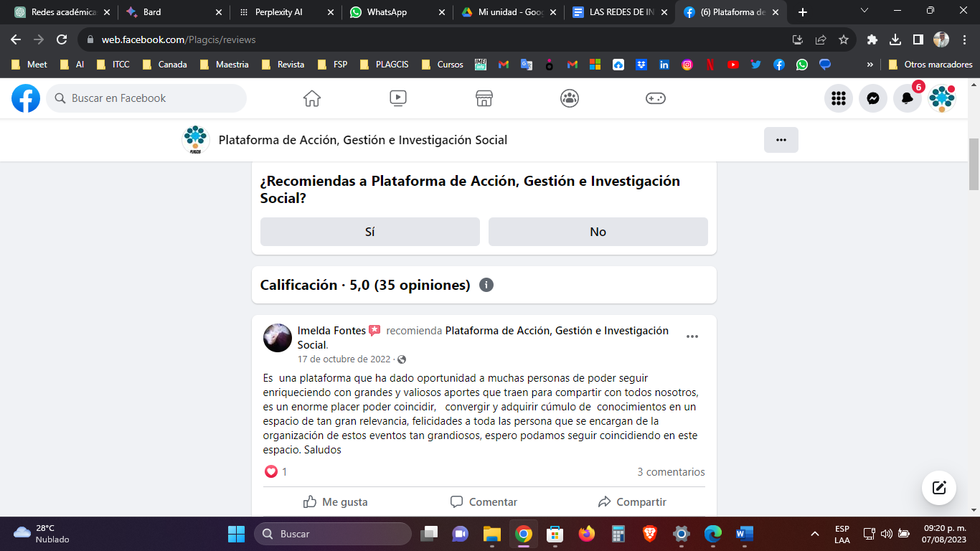Like the review with Me gusta
This screenshot has width=980, height=551.
click(336, 502)
